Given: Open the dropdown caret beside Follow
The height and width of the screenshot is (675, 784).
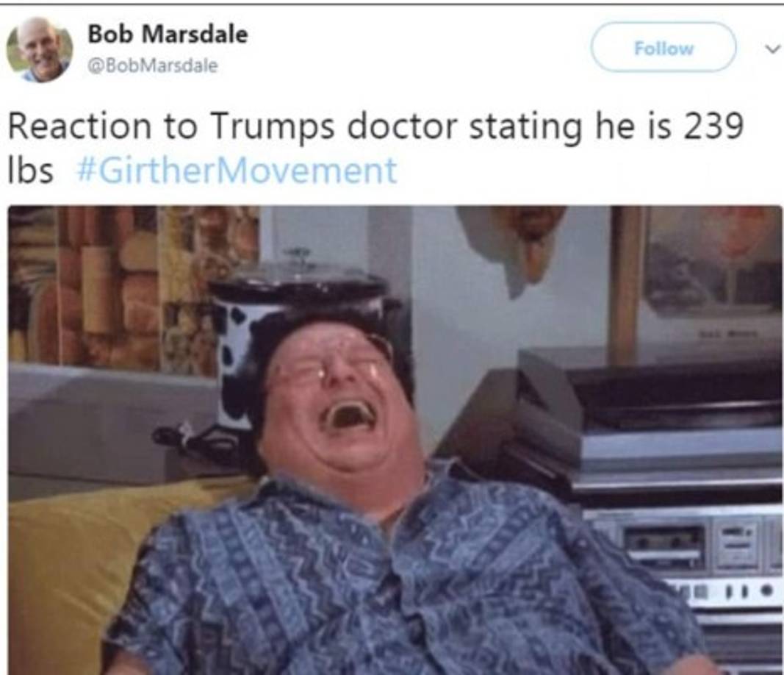Looking at the screenshot, I should [x=772, y=49].
